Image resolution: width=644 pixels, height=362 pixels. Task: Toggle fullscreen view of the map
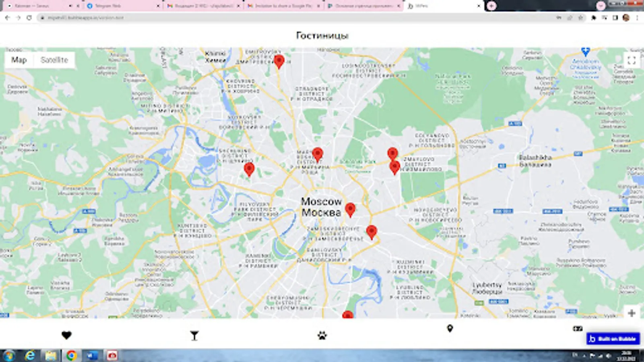tap(632, 60)
